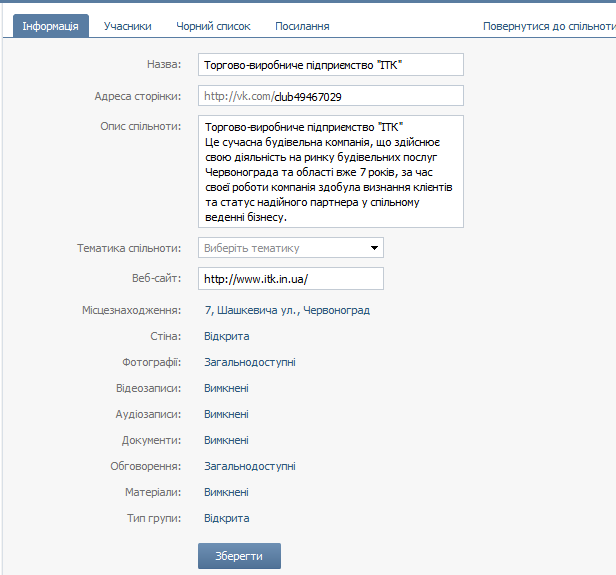Switch to the Інформація tab

point(51,26)
